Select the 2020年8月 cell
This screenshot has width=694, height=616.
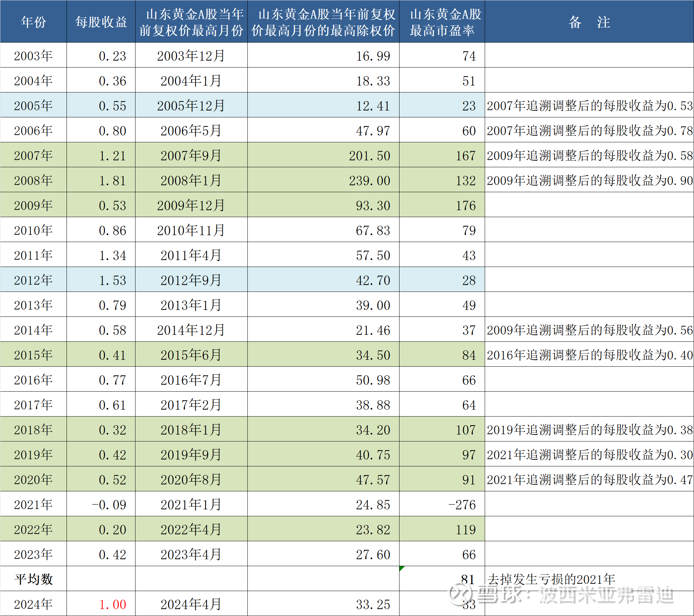pos(191,479)
